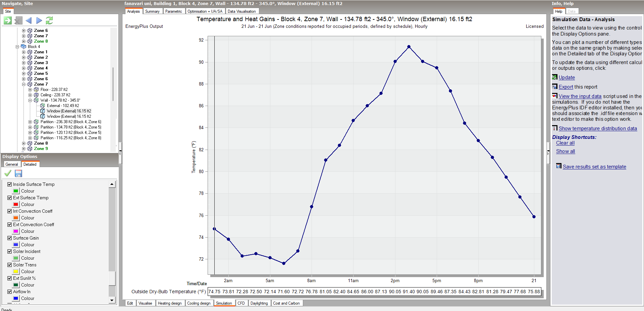The height and width of the screenshot is (311, 644).
Task: Expand Zone 8 under Block 4
Action: (24, 143)
